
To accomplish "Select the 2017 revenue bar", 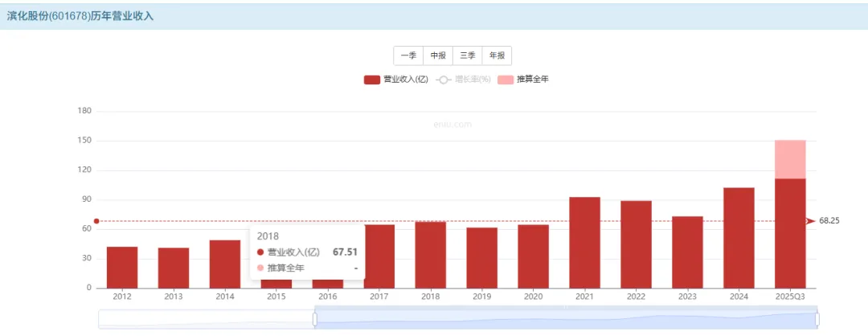I will tap(379, 256).
